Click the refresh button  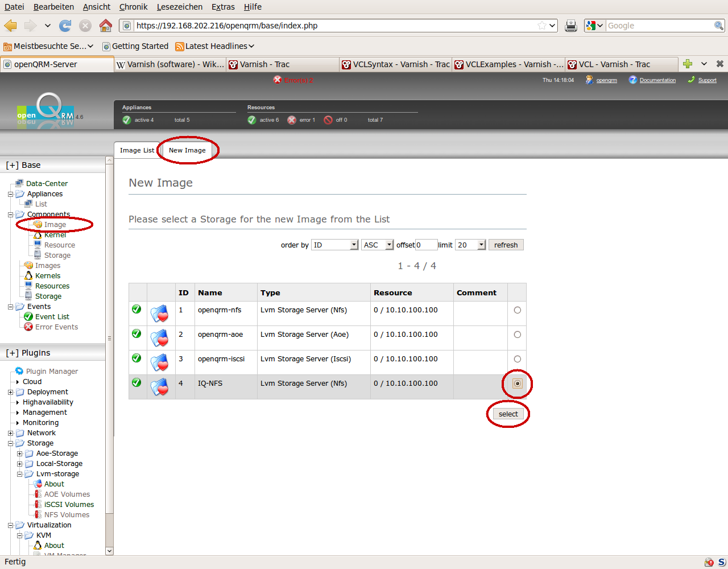[x=506, y=245]
